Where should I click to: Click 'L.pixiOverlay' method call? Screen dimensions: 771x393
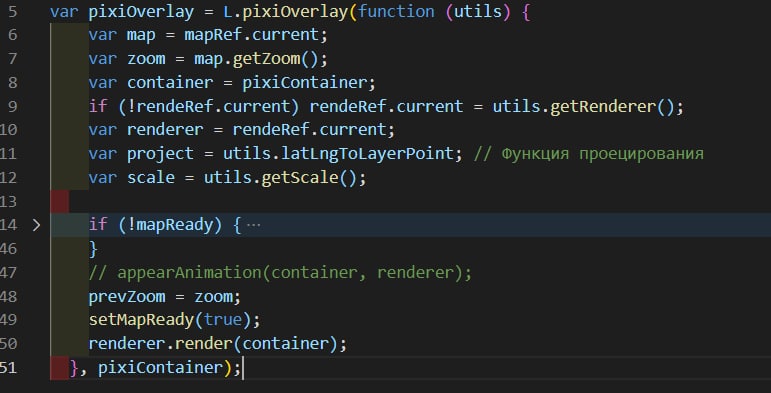(285, 12)
